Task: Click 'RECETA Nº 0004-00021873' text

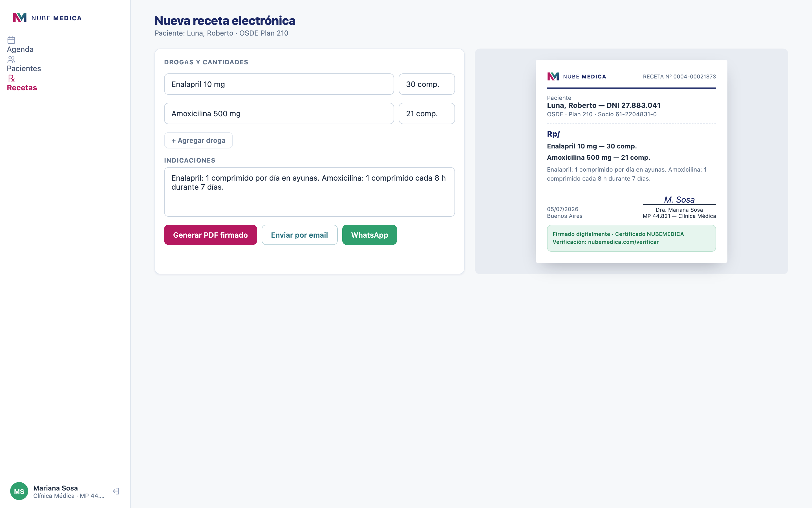Action: [x=679, y=76]
